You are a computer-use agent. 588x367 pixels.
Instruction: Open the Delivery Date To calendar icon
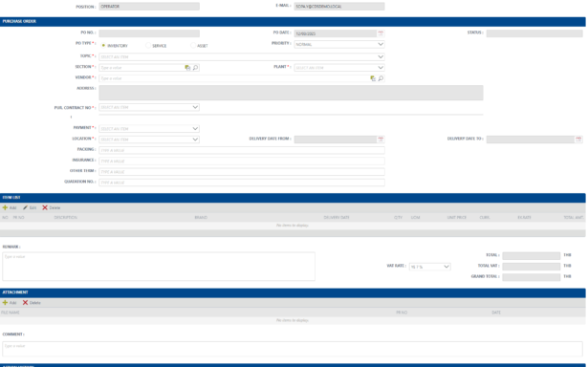coord(578,140)
